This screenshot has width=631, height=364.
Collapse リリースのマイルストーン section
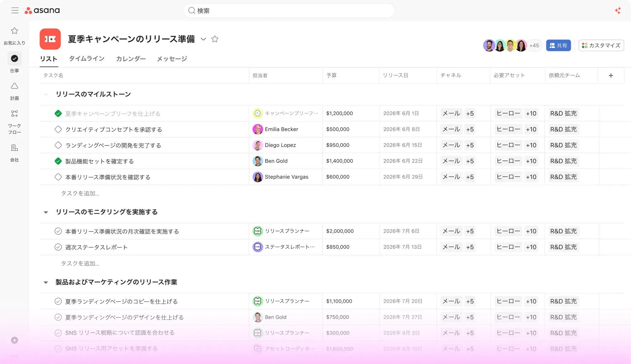(46, 95)
